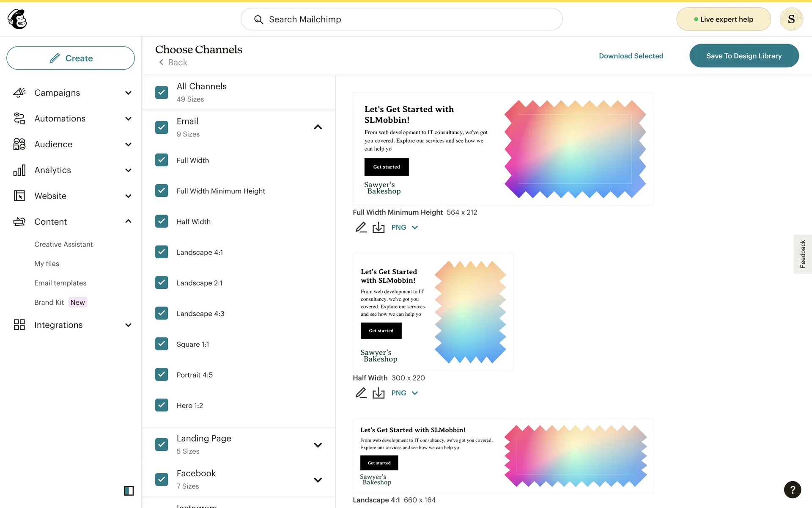The width and height of the screenshot is (812, 508).
Task: Expand the Facebook sizes section
Action: click(318, 480)
